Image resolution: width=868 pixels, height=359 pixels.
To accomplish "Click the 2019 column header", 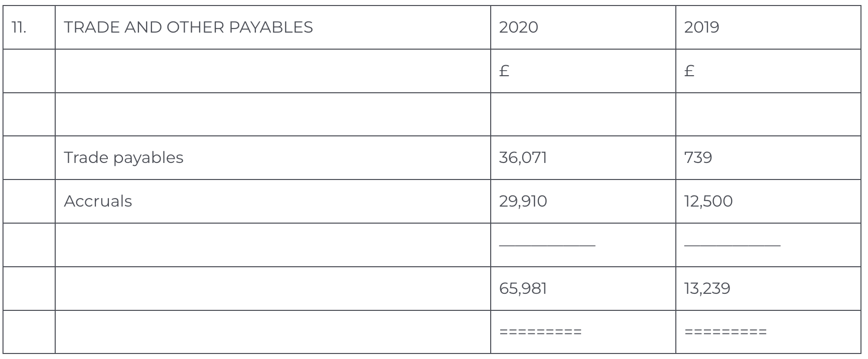I will click(701, 27).
